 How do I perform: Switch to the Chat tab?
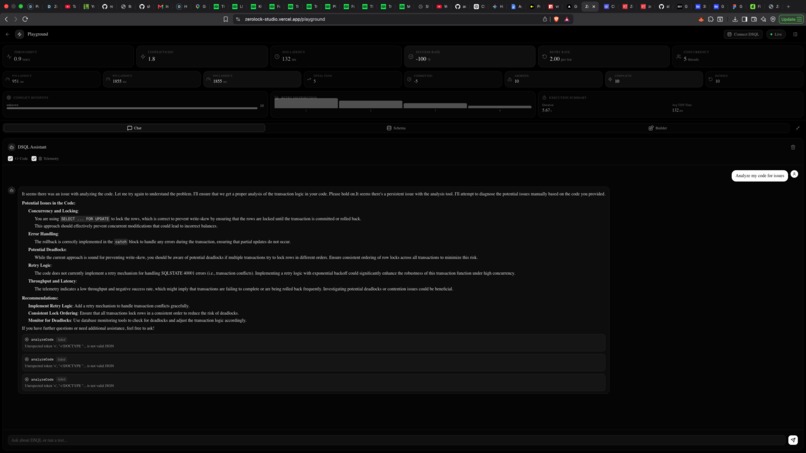[x=134, y=128]
